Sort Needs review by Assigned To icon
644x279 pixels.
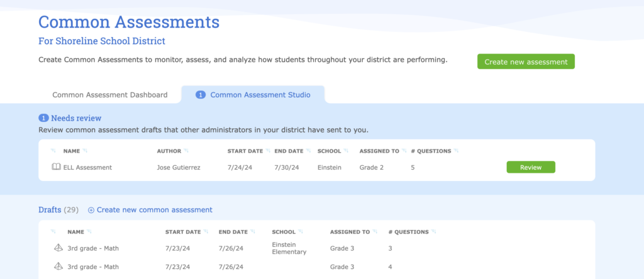[x=404, y=151]
